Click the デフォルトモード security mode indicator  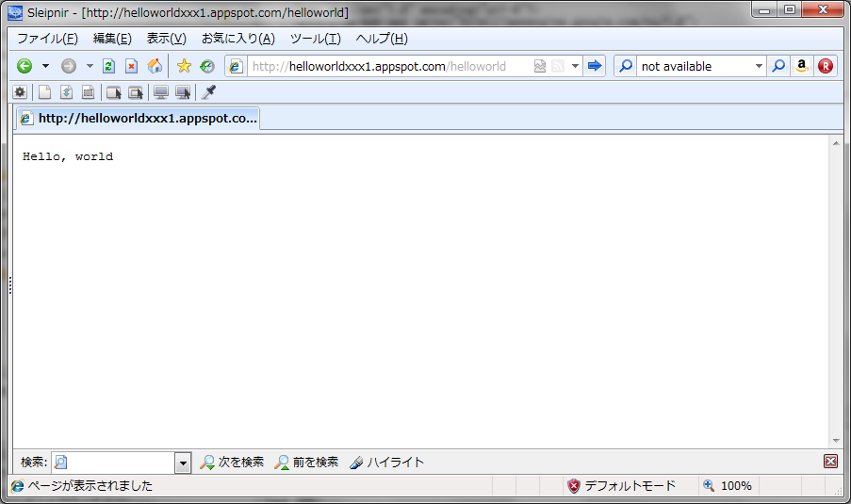tap(621, 485)
